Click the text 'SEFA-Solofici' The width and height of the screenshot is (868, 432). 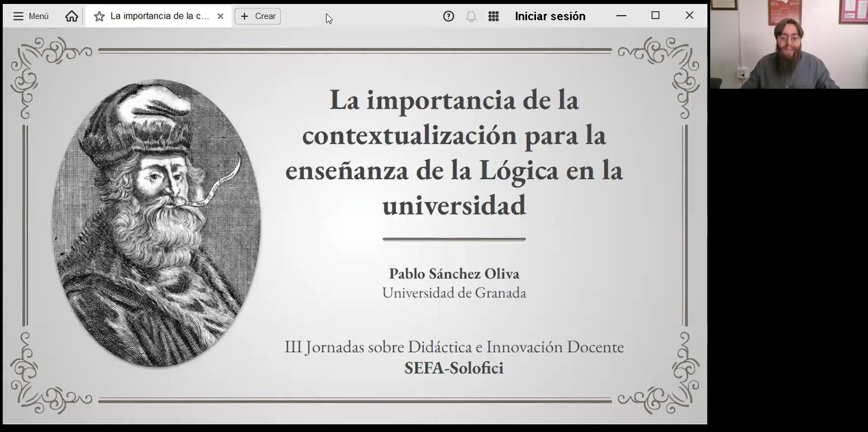click(x=454, y=368)
